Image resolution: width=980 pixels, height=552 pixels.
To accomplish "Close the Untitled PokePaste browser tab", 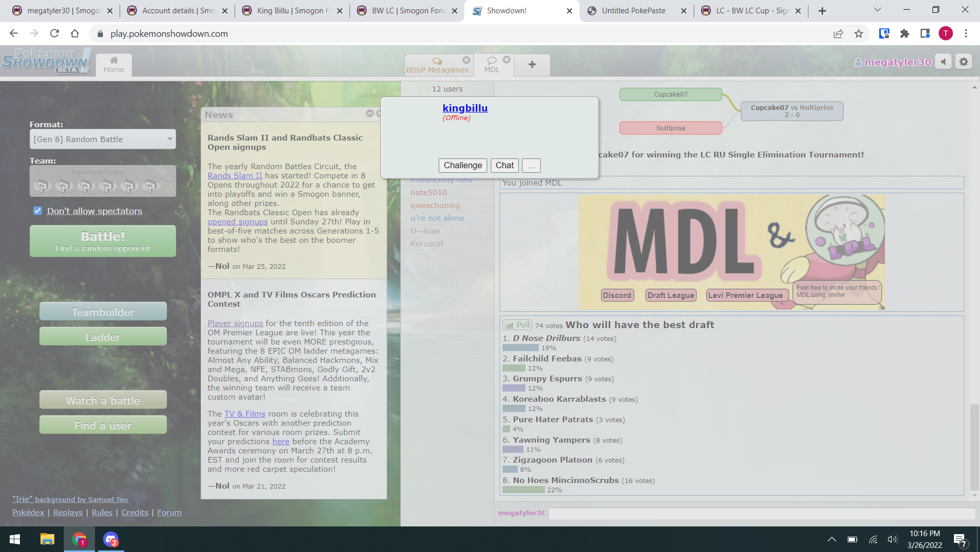I will (x=684, y=11).
